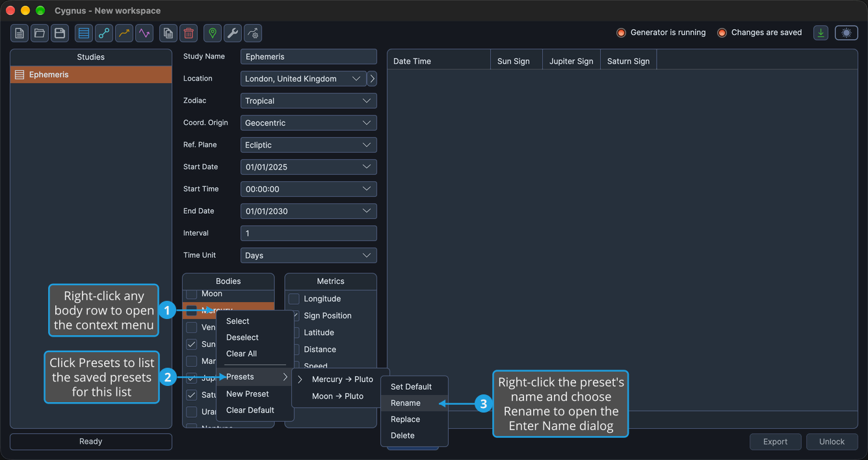The height and width of the screenshot is (460, 868).
Task: Open the Time Unit dropdown
Action: pos(309,255)
